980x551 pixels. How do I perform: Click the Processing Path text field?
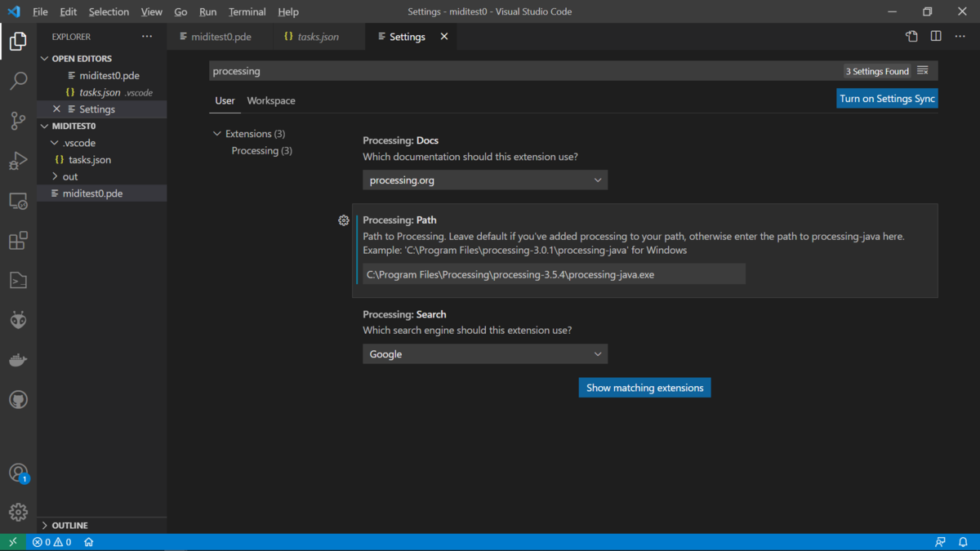click(x=554, y=274)
